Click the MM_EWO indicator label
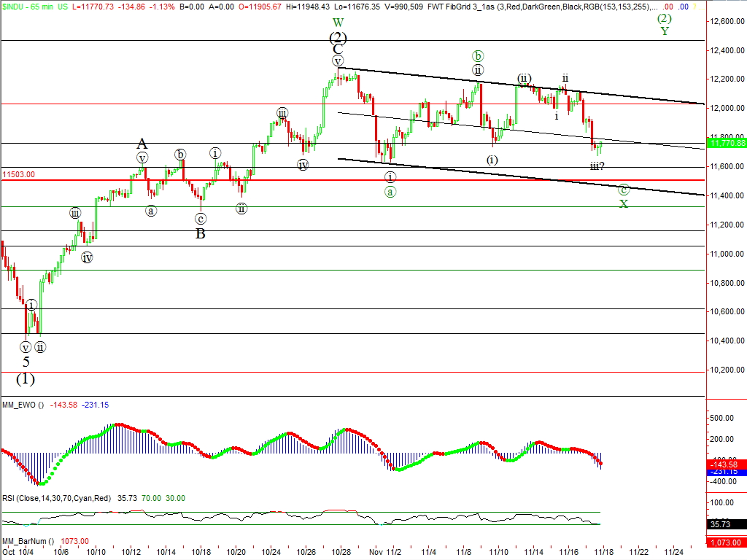747x560 pixels. pos(21,405)
